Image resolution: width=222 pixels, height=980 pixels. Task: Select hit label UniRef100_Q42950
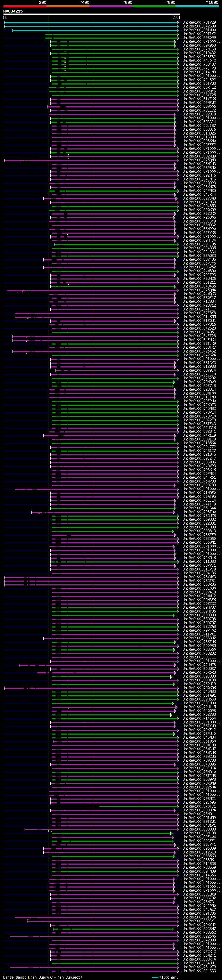pos(199,906)
